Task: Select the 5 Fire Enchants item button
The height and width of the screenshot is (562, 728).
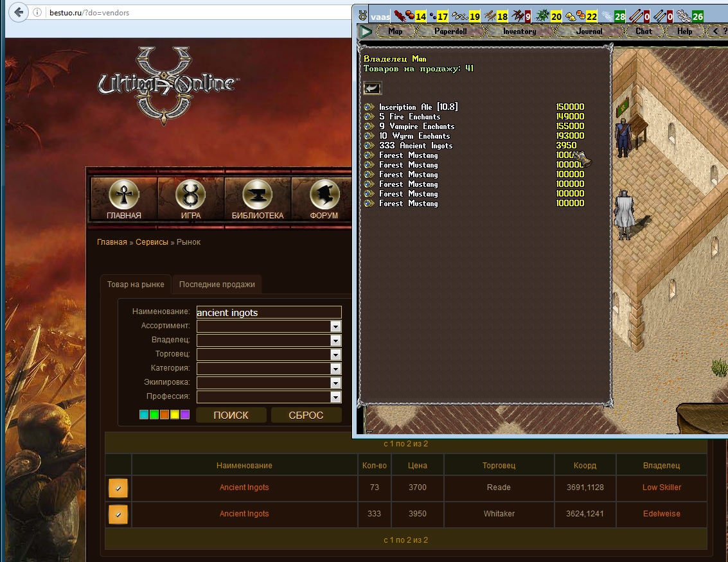Action: click(369, 117)
